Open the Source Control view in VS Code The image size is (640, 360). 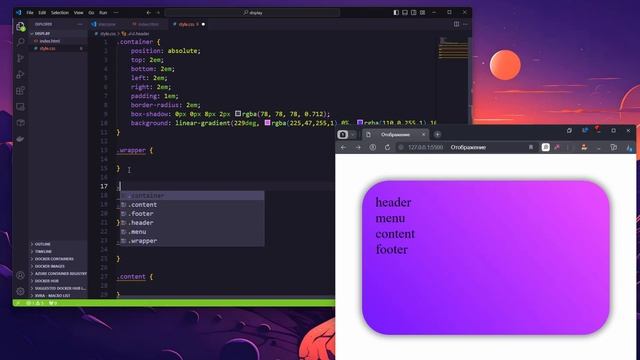20,58
